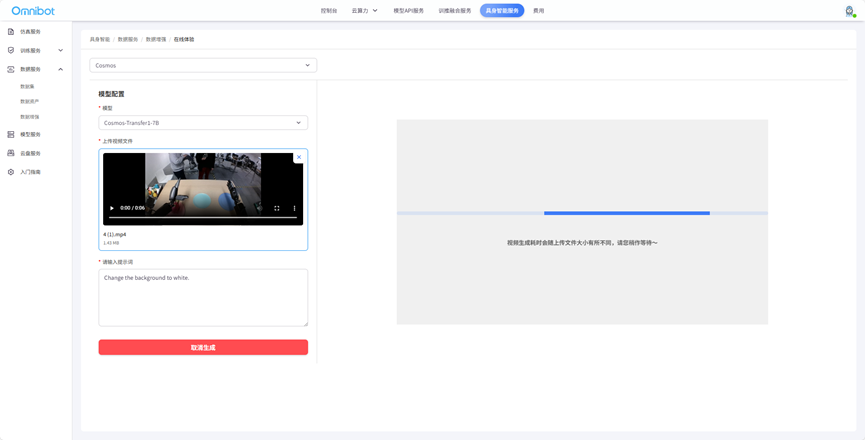Image resolution: width=865 pixels, height=440 pixels.
Task: Open the 云算力 dropdown arrow
Action: [375, 10]
